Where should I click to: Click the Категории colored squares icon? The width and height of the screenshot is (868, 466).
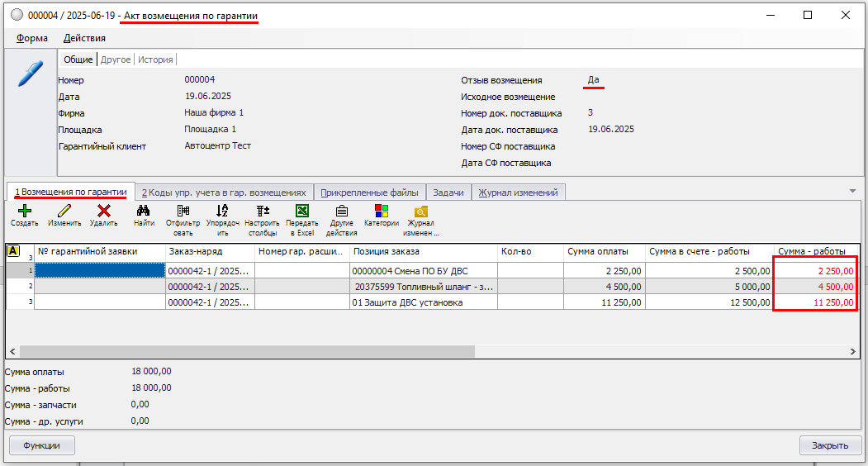[x=382, y=212]
